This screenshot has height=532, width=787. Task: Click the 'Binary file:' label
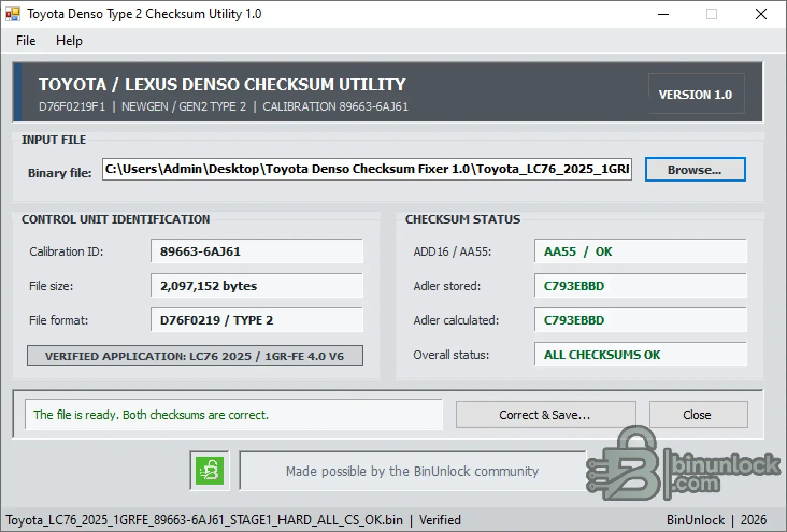(60, 173)
